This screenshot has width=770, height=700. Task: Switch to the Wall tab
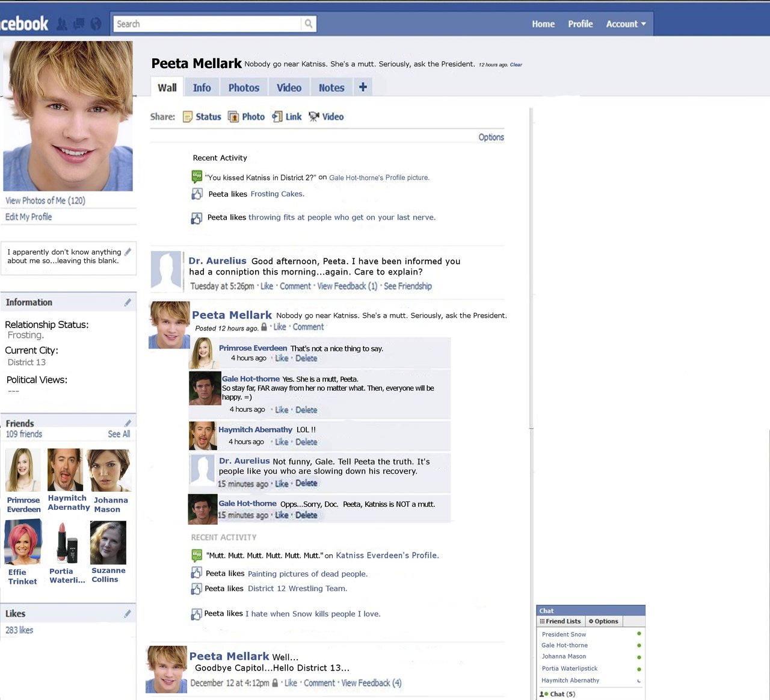click(167, 87)
